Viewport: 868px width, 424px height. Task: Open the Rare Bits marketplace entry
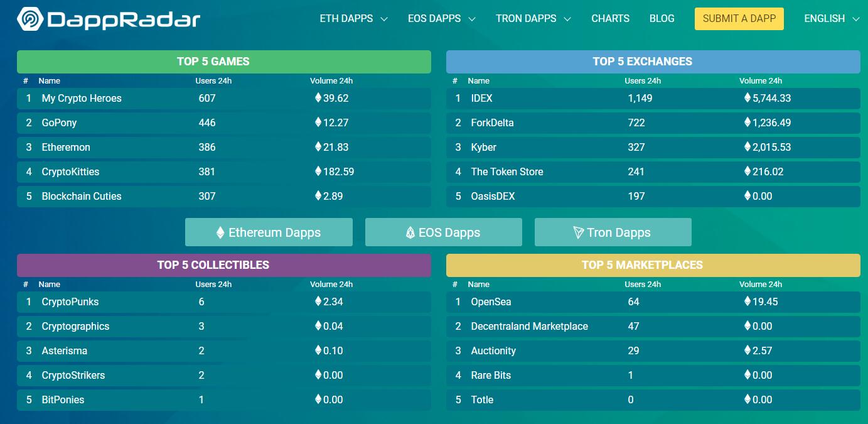[x=653, y=376]
